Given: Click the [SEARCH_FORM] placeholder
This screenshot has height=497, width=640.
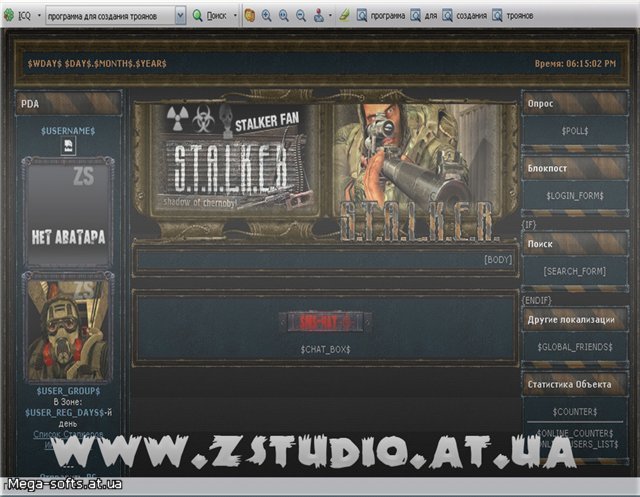Looking at the screenshot, I should point(575,271).
